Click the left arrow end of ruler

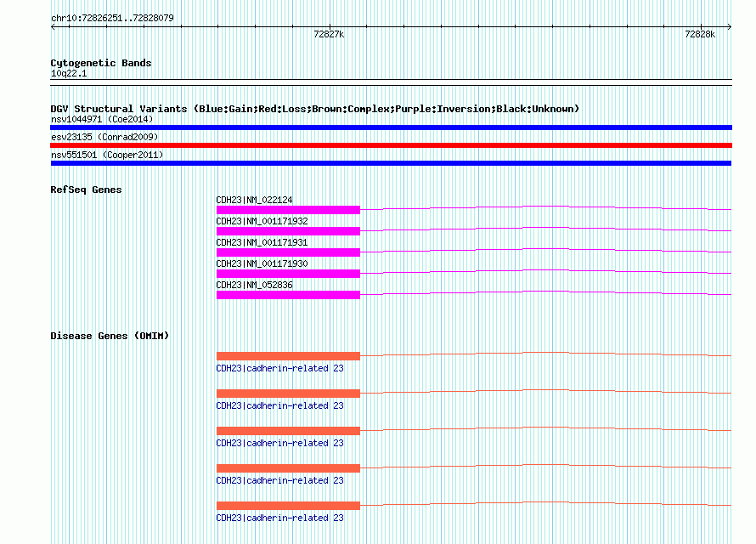coord(53,27)
